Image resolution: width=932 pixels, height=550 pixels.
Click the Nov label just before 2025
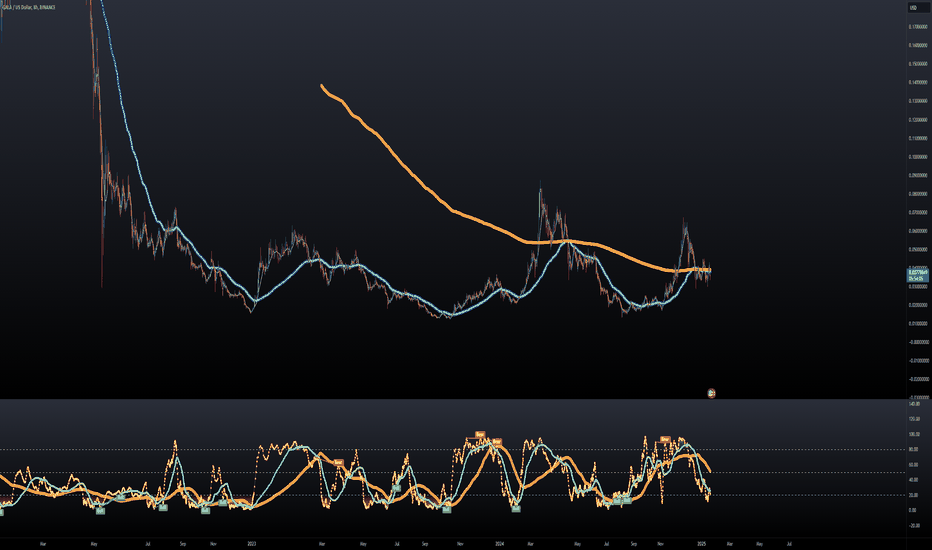[x=660, y=543]
